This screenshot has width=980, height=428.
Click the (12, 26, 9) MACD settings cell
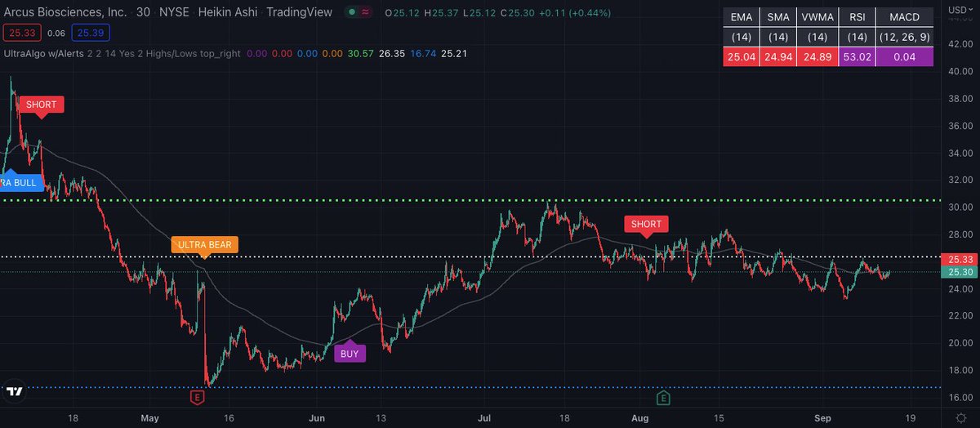[904, 38]
